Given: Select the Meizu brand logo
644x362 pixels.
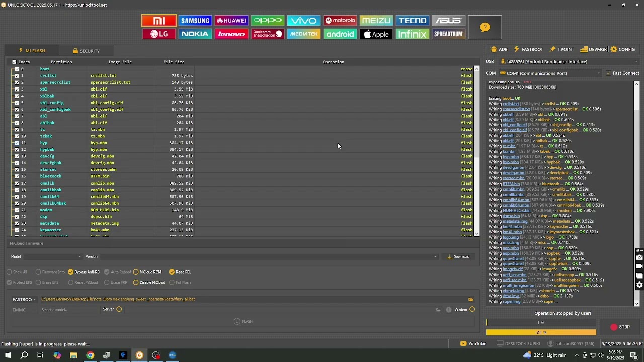Looking at the screenshot, I should [376, 21].
